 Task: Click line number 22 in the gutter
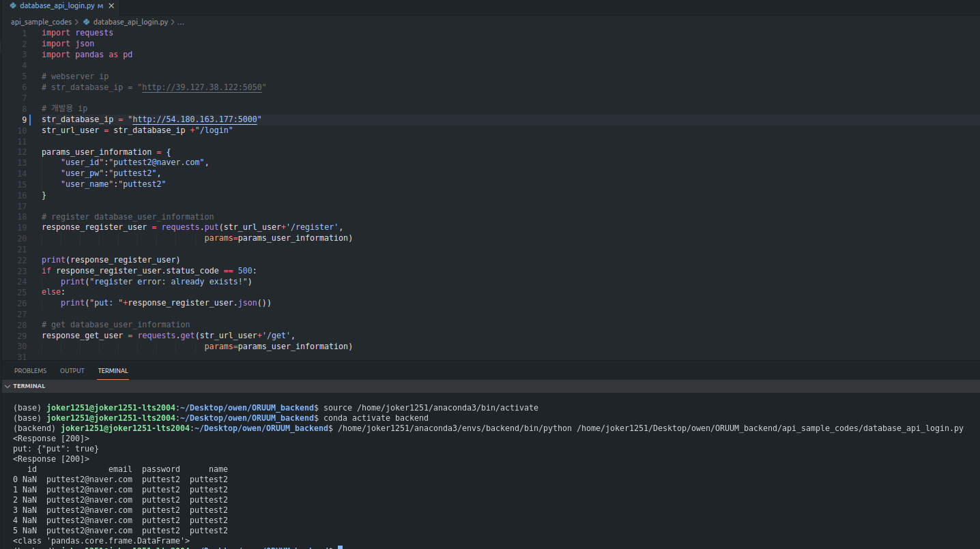click(22, 260)
